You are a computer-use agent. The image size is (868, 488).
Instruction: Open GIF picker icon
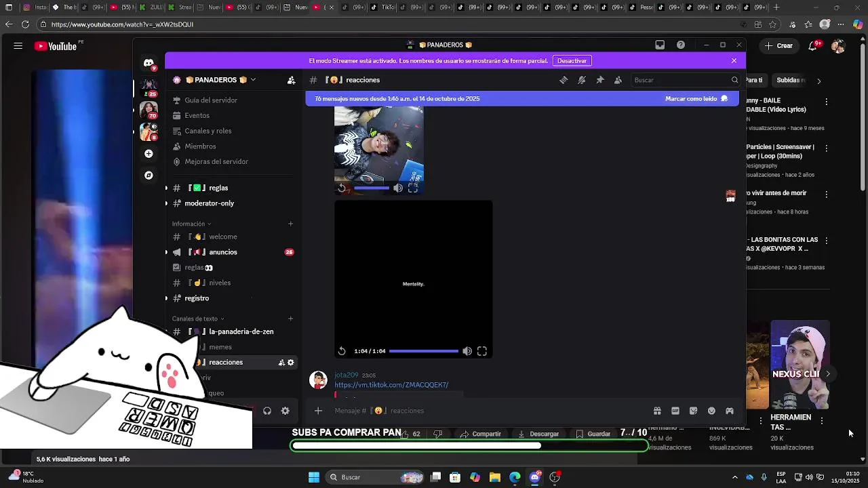pyautogui.click(x=675, y=411)
